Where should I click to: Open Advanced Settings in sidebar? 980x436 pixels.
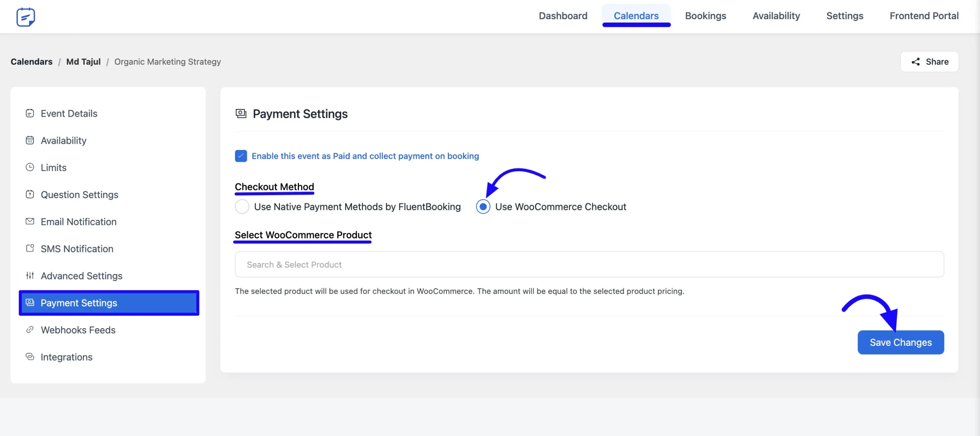click(109, 276)
